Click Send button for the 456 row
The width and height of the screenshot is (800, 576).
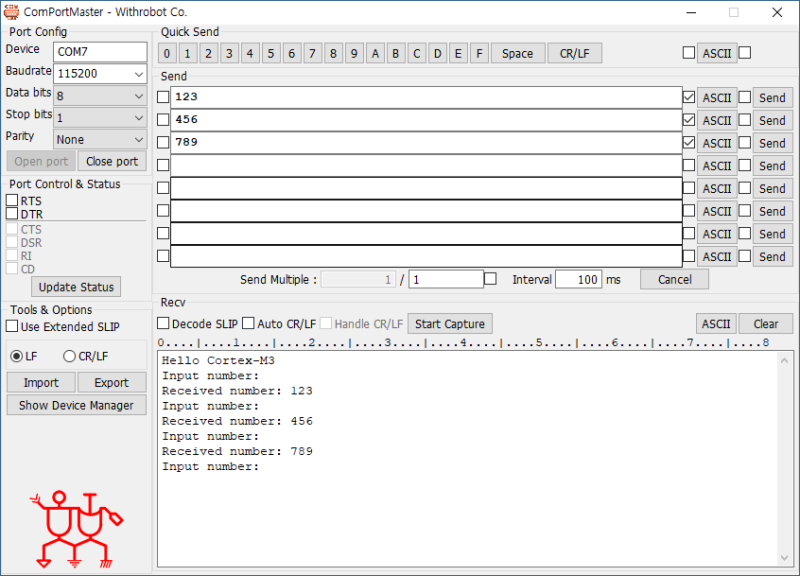pos(772,121)
